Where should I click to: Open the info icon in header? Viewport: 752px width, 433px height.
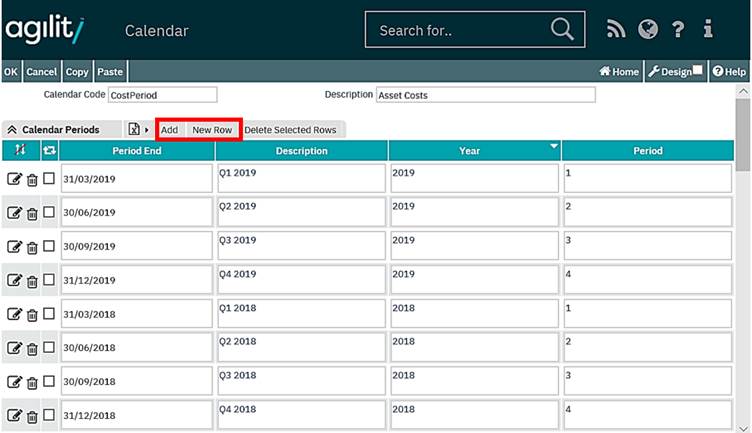(x=708, y=30)
